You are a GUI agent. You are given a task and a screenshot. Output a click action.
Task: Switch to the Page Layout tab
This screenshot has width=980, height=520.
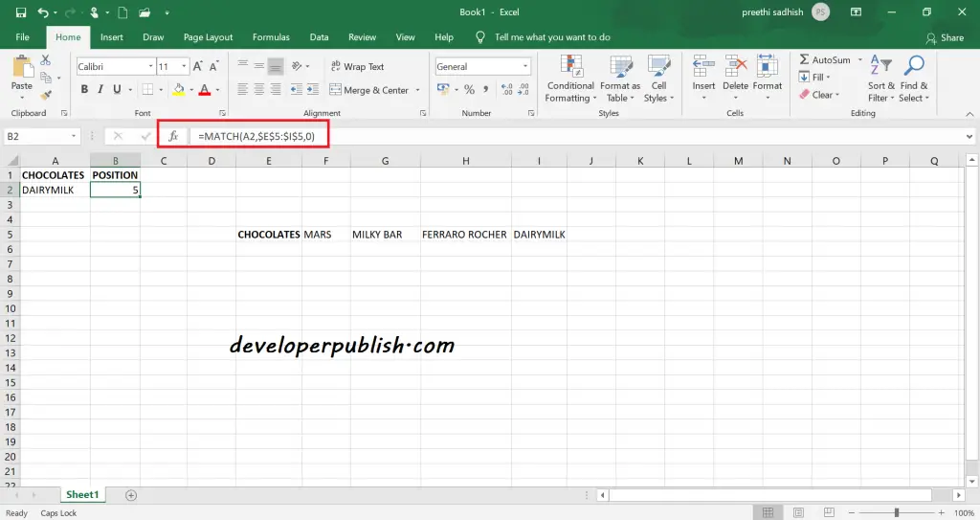click(208, 37)
